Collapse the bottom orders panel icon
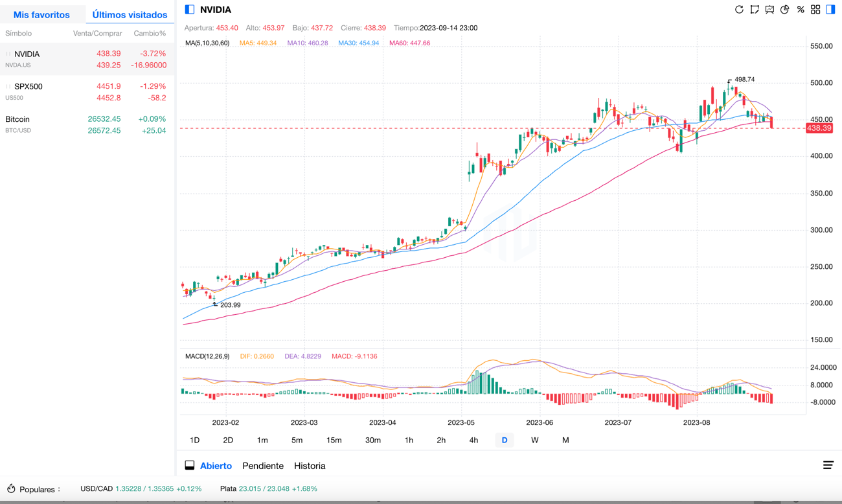Image resolution: width=842 pixels, height=504 pixels. coord(190,466)
